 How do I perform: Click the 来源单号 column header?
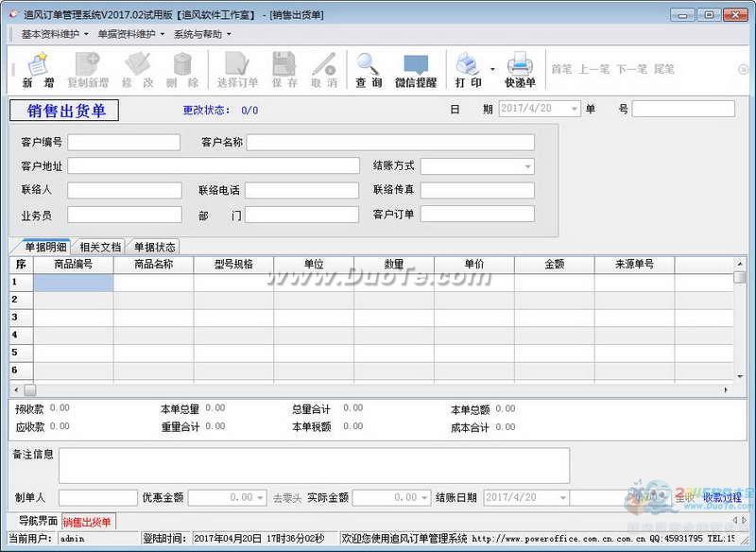tap(634, 265)
